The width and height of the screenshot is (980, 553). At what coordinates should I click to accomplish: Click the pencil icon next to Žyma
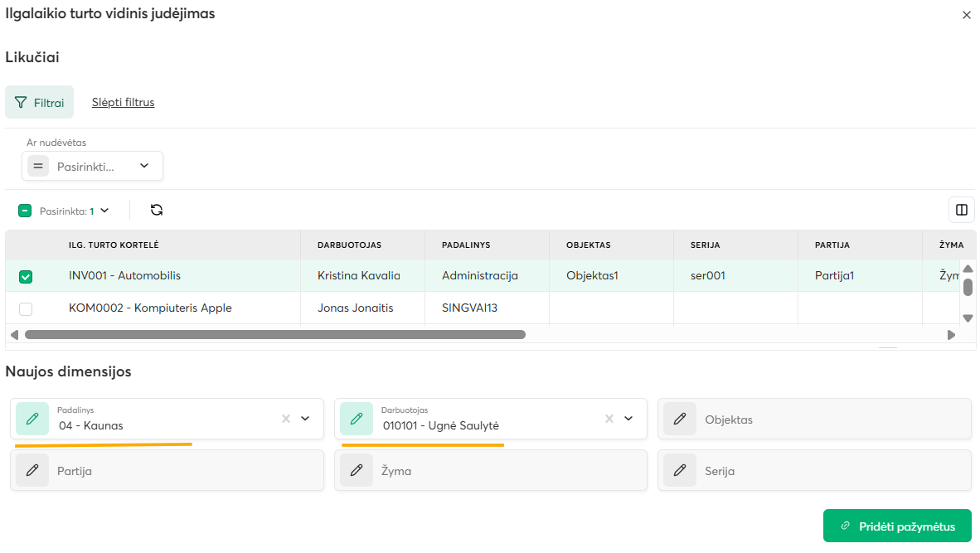[x=357, y=470]
